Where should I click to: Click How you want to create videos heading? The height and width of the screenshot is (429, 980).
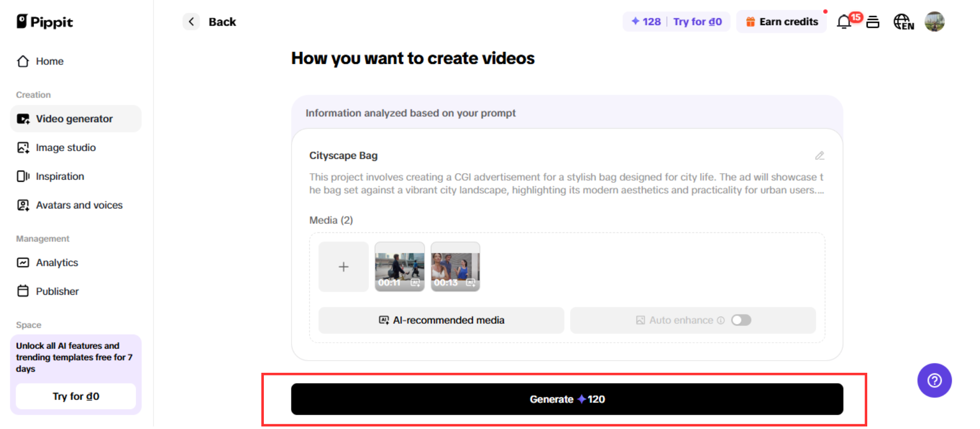413,58
